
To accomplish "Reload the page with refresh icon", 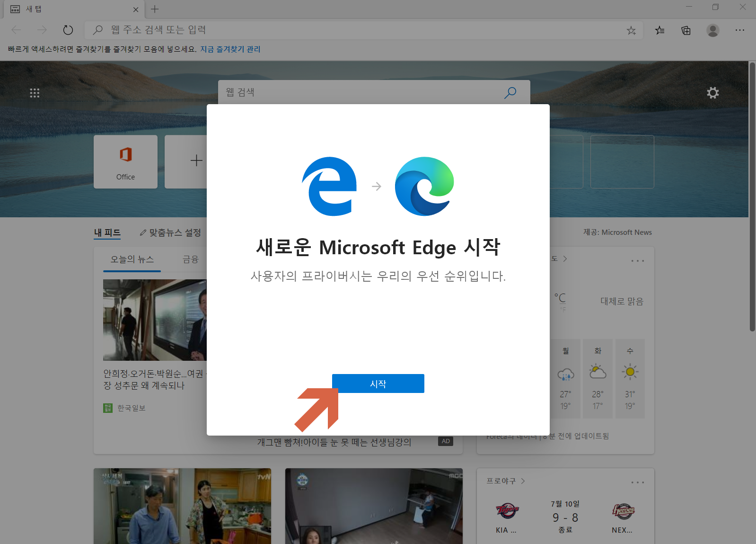I will (x=68, y=30).
